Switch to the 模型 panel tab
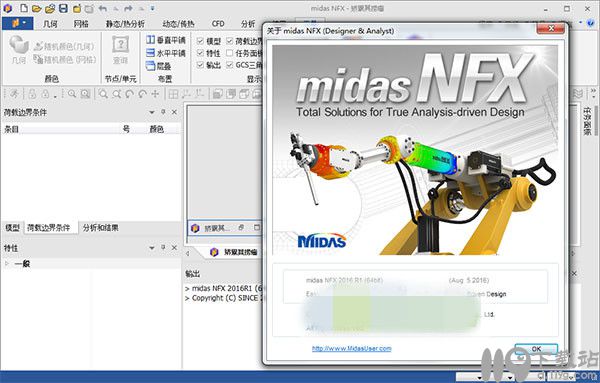 (12, 228)
